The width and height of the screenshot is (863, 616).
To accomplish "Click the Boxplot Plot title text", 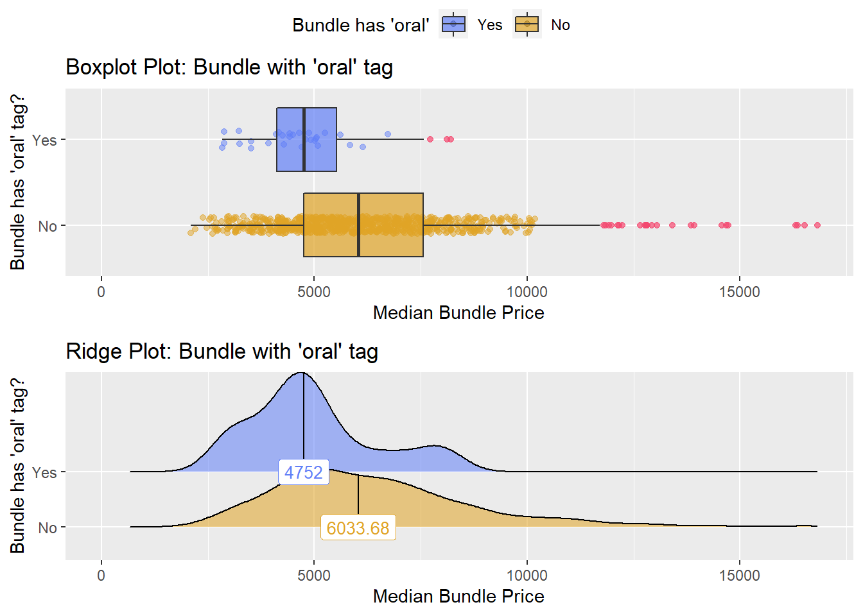I will point(229,67).
